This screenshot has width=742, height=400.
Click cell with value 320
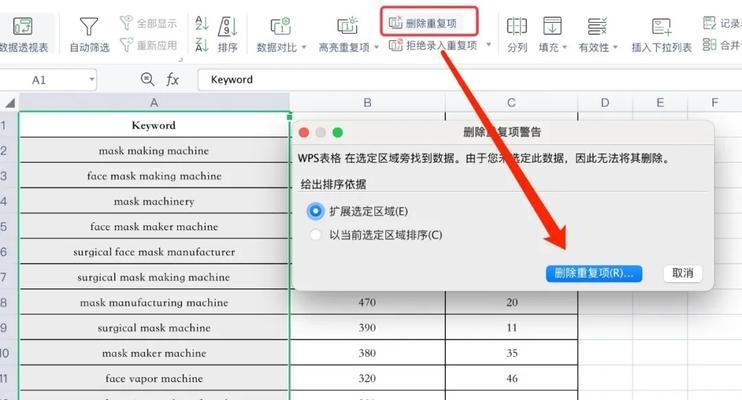[367, 378]
